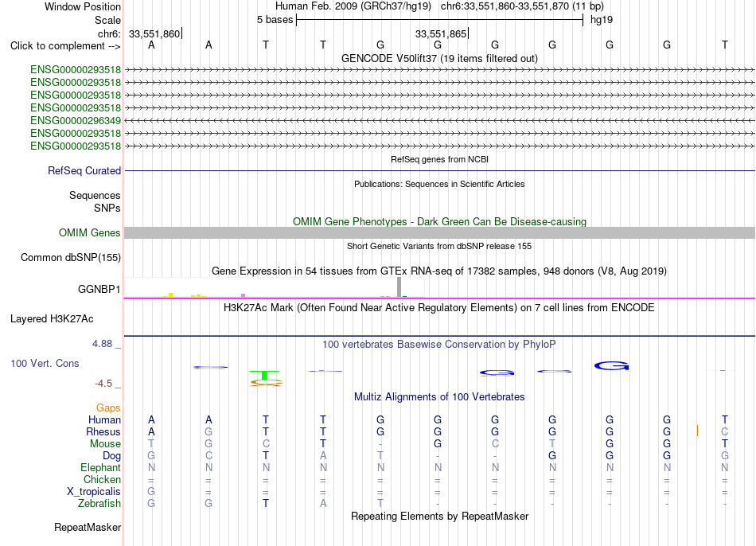Open Multiz Alignments of 100 Vertebrates title
The width and height of the screenshot is (756, 546).
point(439,397)
